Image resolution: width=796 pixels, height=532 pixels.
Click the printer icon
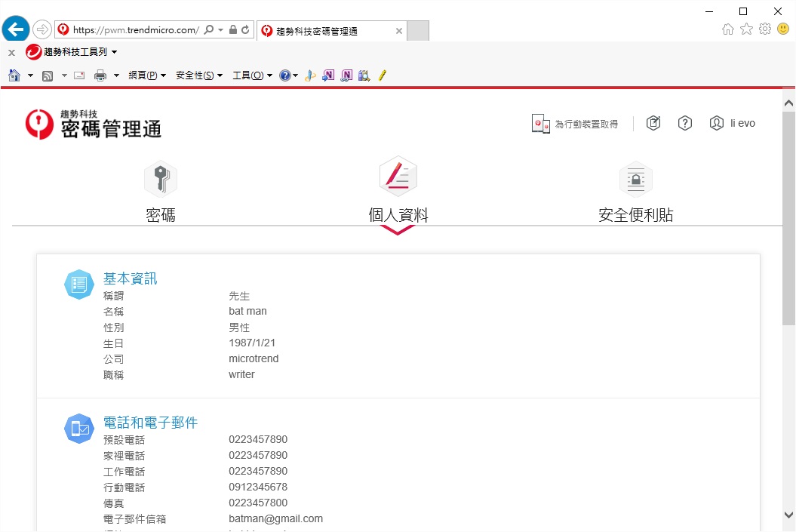[100, 75]
